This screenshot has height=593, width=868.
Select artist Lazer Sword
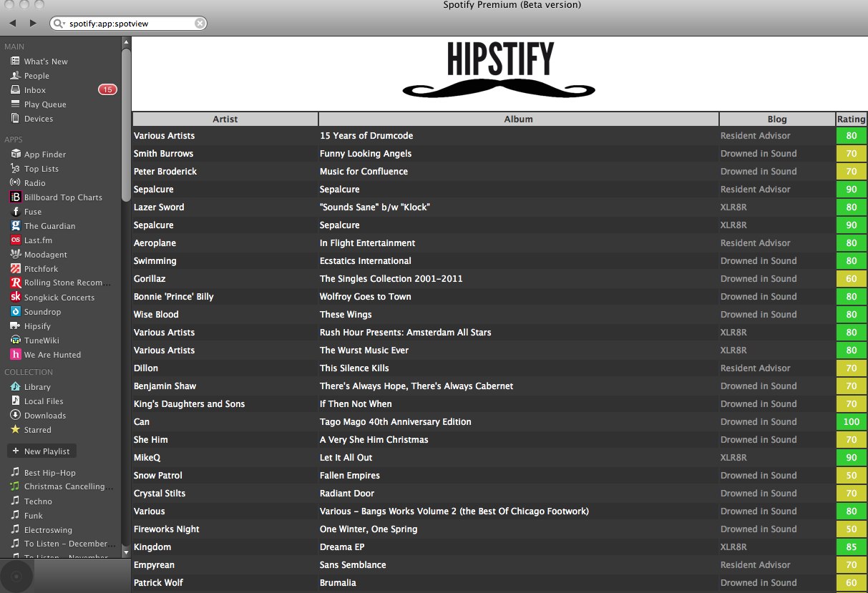coord(159,207)
